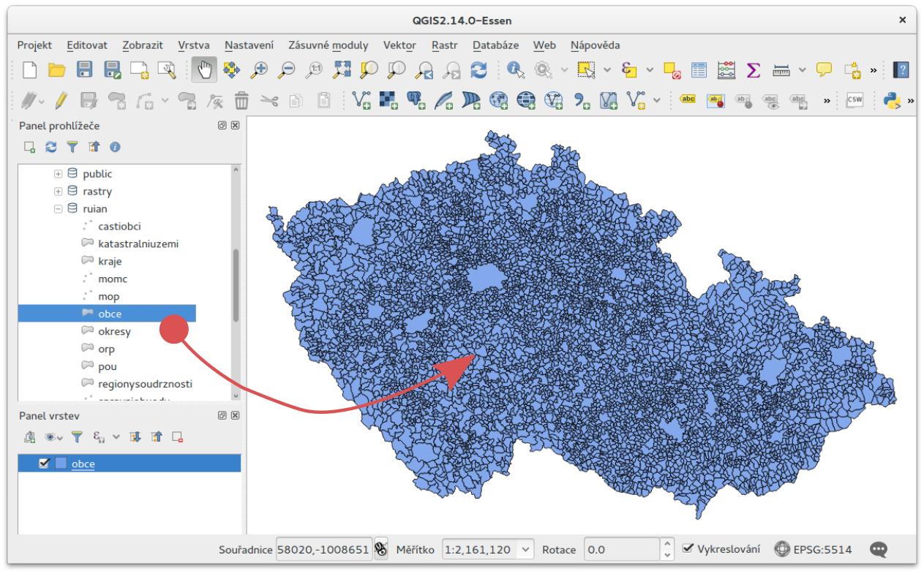Click the yellow abc Layer Labeling icon
This screenshot has height=571, width=924.
(x=688, y=100)
